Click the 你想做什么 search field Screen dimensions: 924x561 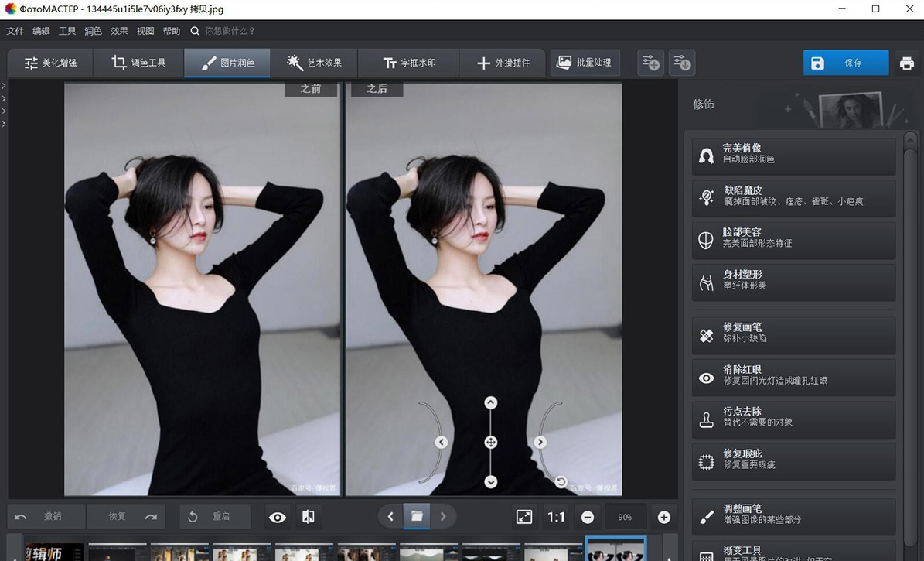coord(230,31)
